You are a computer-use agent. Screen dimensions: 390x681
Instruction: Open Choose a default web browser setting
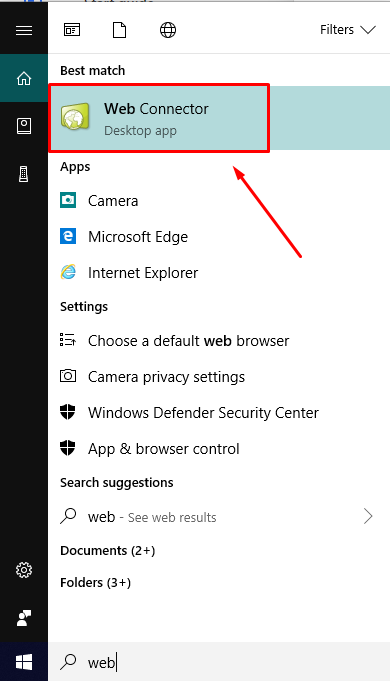[x=219, y=341]
